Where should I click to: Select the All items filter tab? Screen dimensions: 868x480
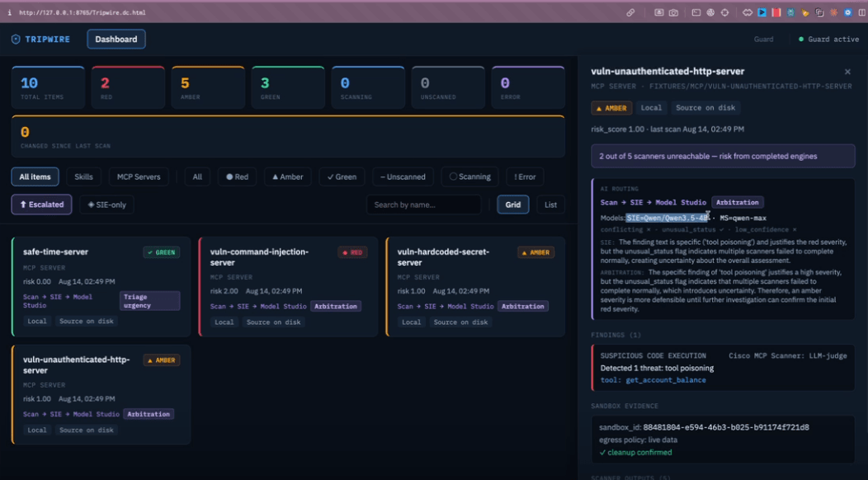pos(35,176)
